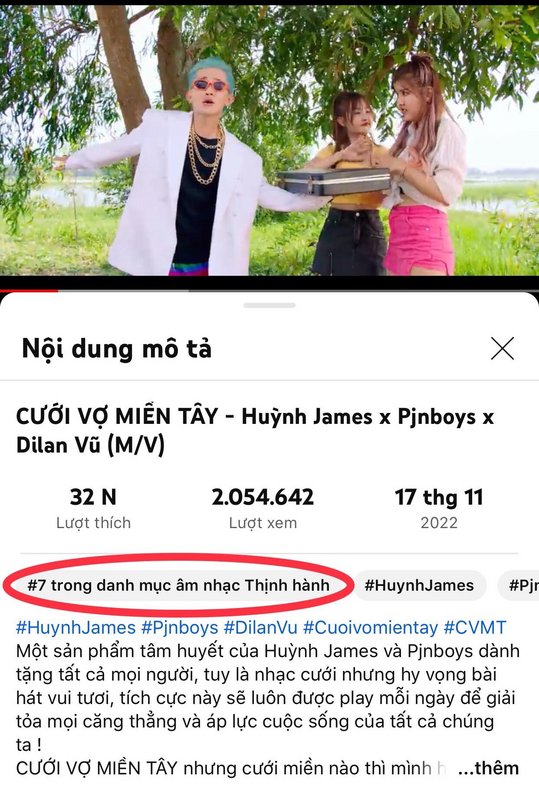539x800 pixels.
Task: Select the #HuynhJames chip
Action: click(419, 585)
